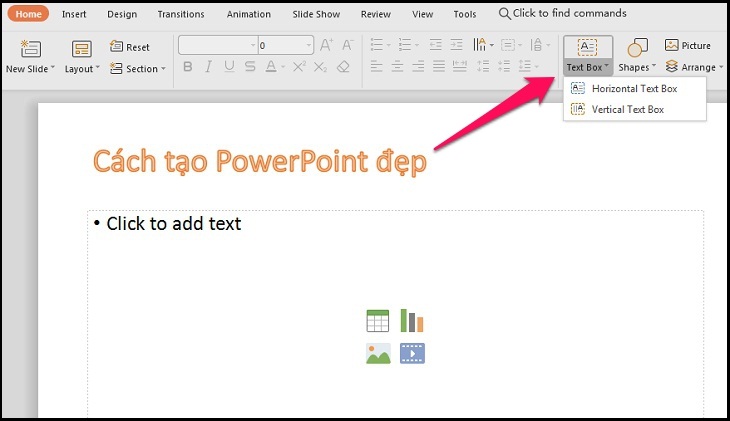Toggle underline formatting
Viewport: 730px width, 421px height.
click(x=229, y=67)
